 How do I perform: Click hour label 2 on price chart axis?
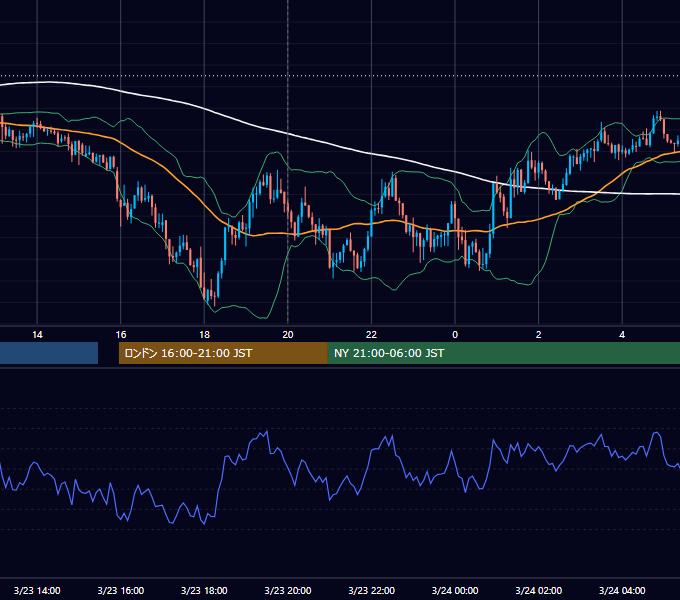tap(539, 335)
